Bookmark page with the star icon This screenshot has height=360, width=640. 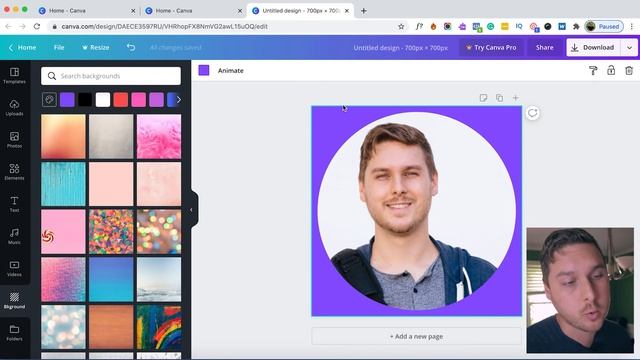pos(401,27)
